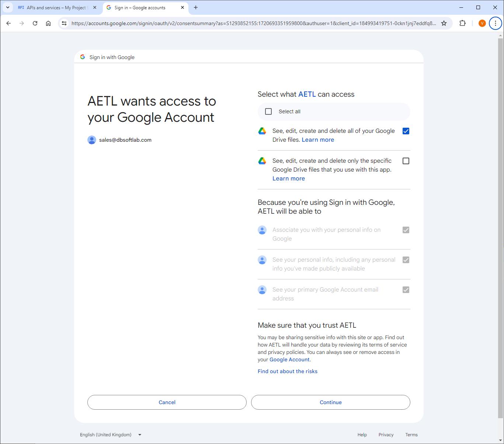Open the home page icon

click(x=48, y=23)
